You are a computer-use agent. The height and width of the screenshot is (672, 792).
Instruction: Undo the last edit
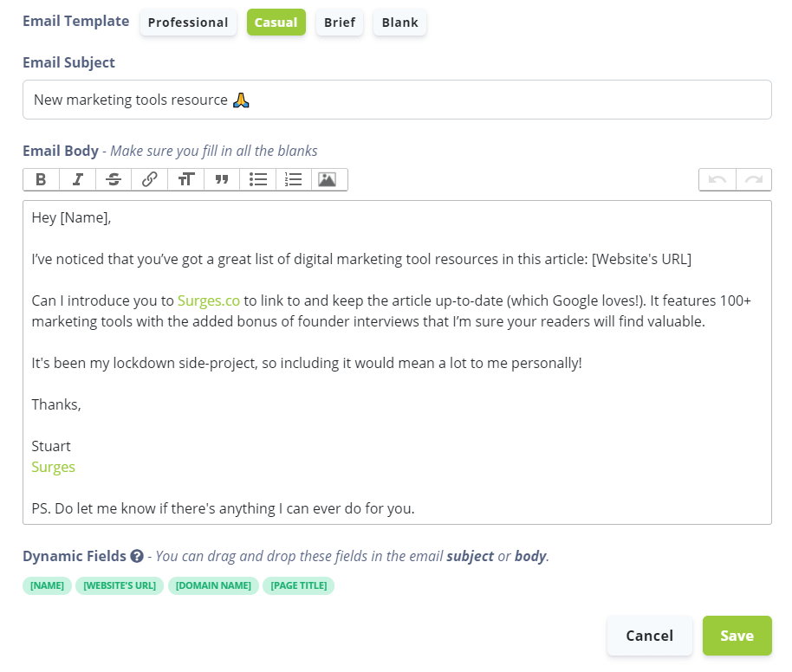[x=716, y=179]
